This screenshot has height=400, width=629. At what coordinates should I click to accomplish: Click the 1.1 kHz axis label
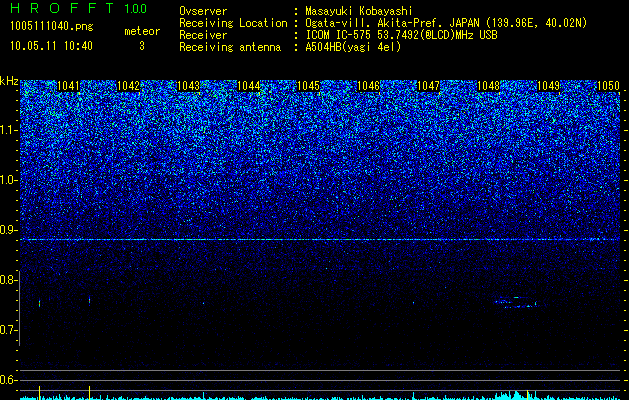(x=8, y=130)
